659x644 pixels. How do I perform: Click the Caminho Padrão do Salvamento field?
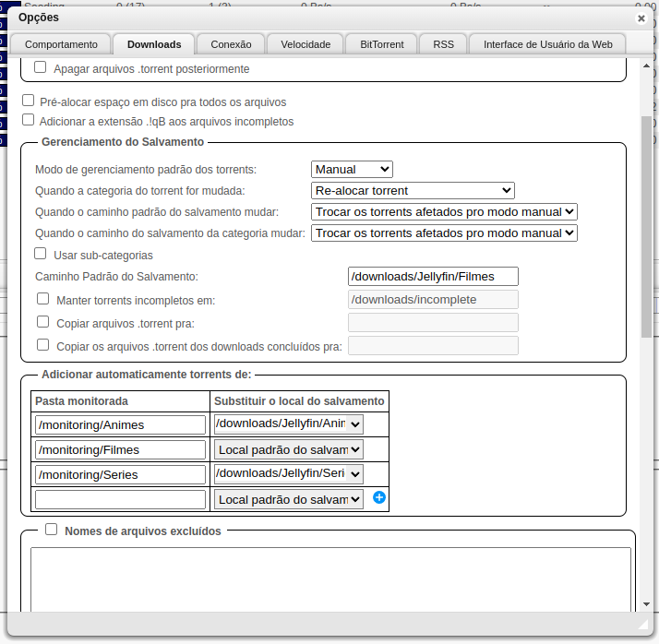click(433, 277)
